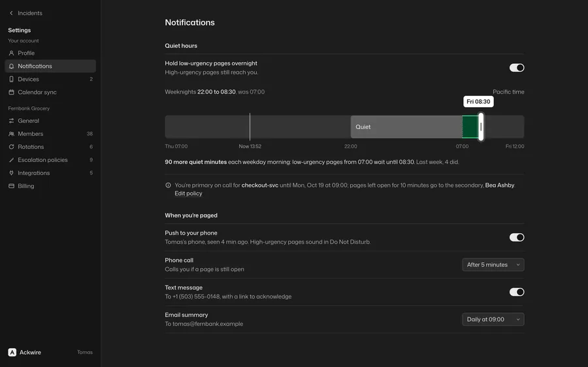588x367 pixels.
Task: Click the Rotations circular arrow icon
Action: (11, 147)
